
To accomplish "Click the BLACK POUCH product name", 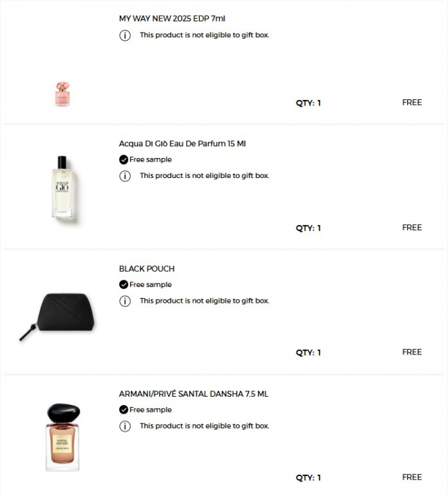I will click(x=147, y=269).
